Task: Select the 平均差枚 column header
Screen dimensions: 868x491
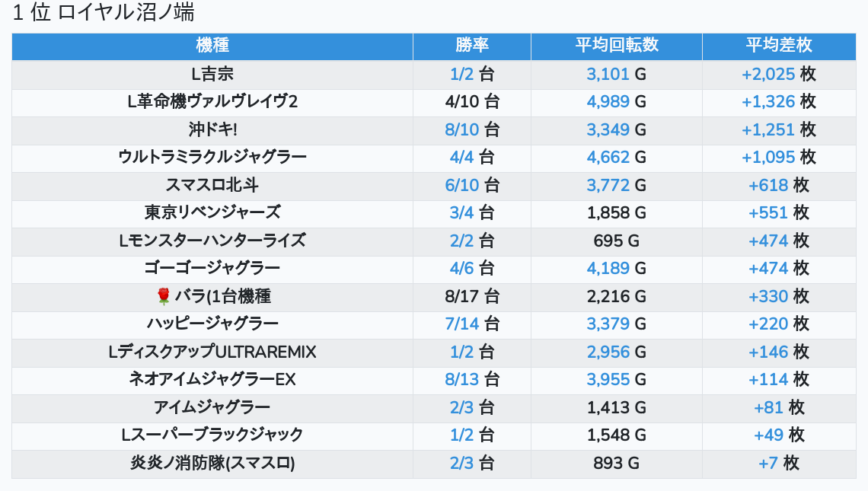Action: (779, 45)
